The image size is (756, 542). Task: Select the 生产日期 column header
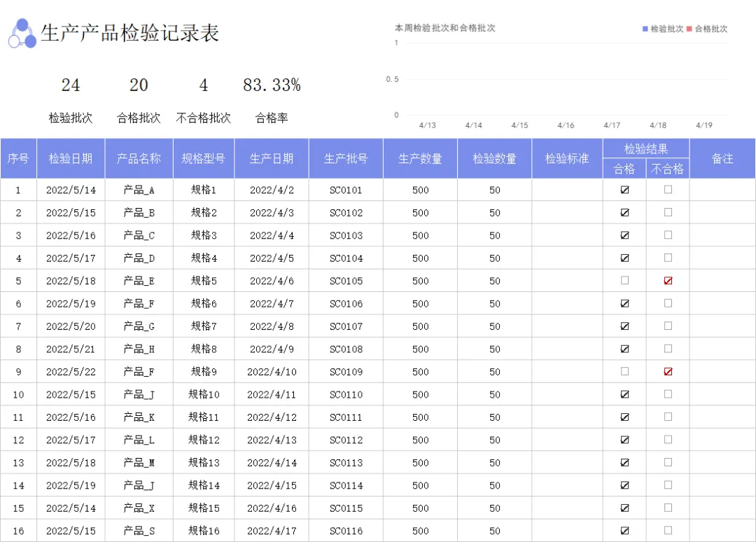272,159
